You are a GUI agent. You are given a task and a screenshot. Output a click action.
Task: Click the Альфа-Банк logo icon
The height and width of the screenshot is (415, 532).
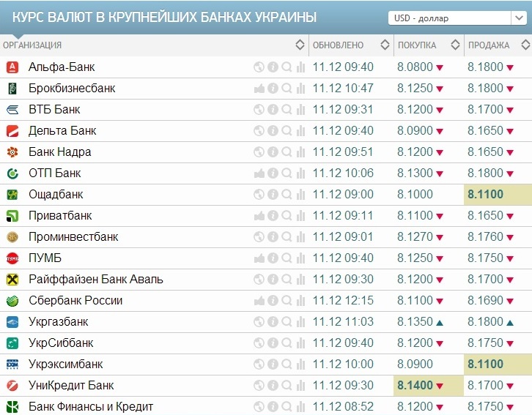12,67
